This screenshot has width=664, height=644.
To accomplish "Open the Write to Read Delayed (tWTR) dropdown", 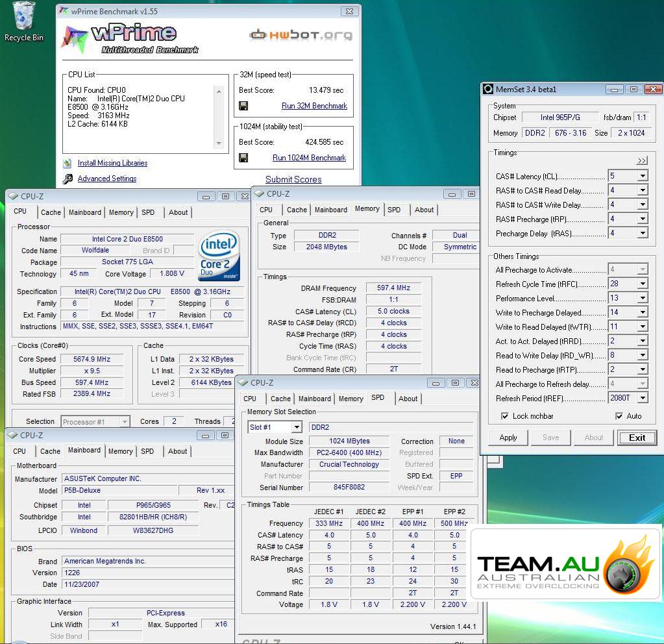I will point(643,327).
